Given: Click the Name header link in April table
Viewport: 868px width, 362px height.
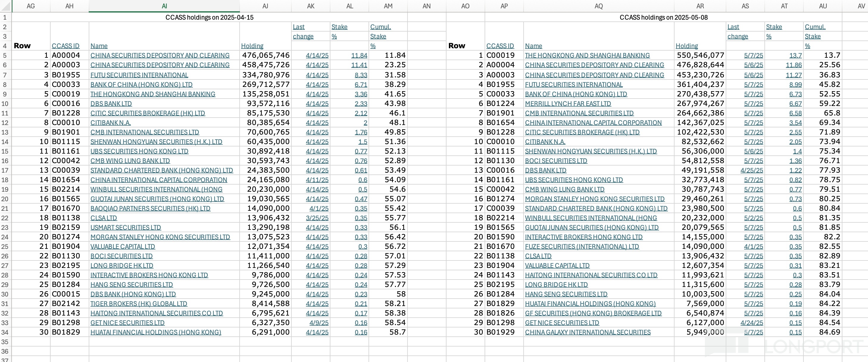Looking at the screenshot, I should [x=99, y=46].
